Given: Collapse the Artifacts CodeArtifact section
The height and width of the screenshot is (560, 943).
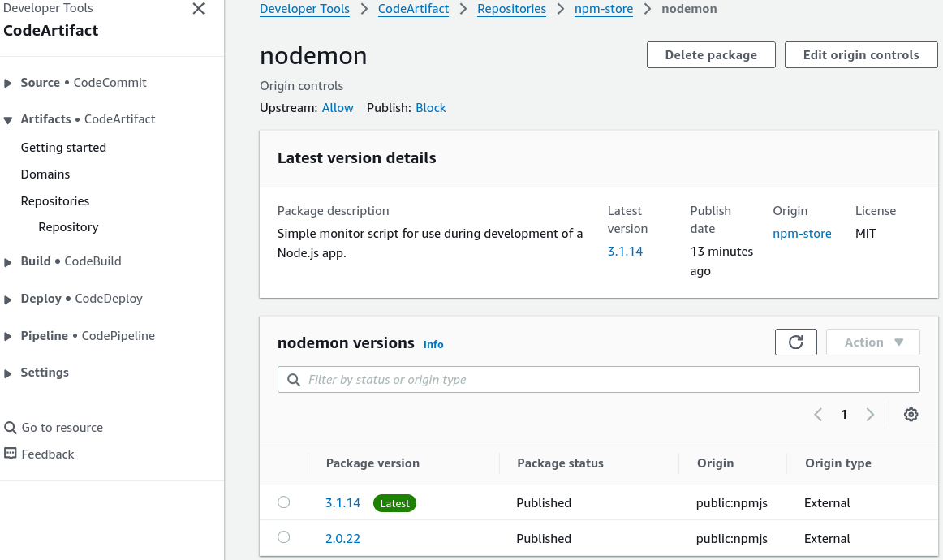Looking at the screenshot, I should point(8,119).
